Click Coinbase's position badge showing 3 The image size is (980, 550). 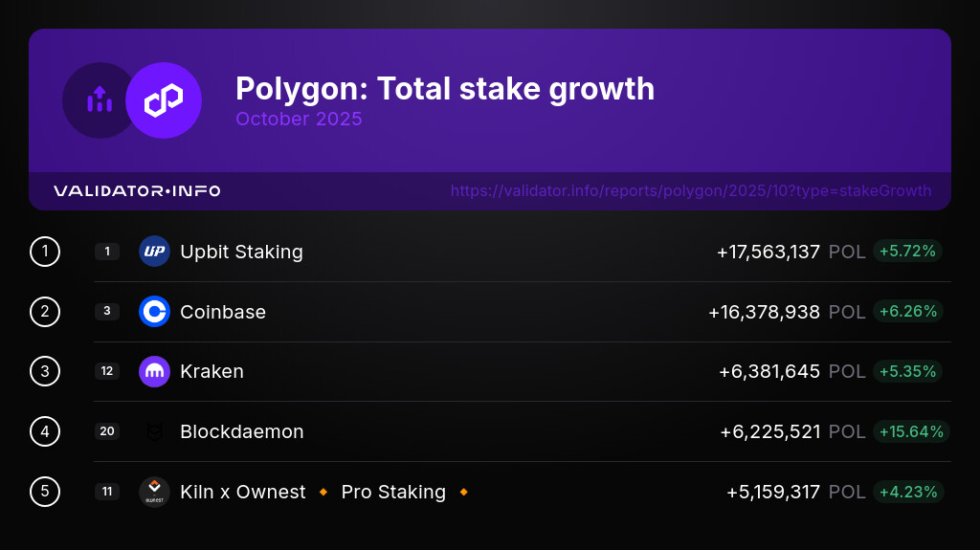107,312
